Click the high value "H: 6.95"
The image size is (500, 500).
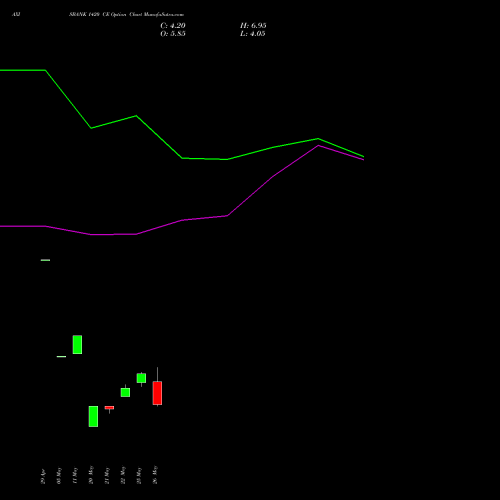[x=253, y=26]
